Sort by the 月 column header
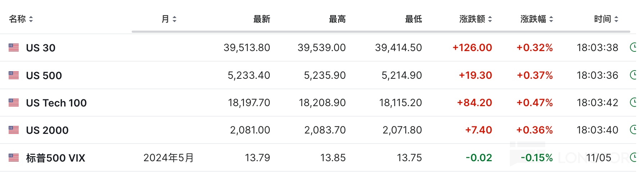Viewport: 644px width, 172px height. tap(169, 19)
